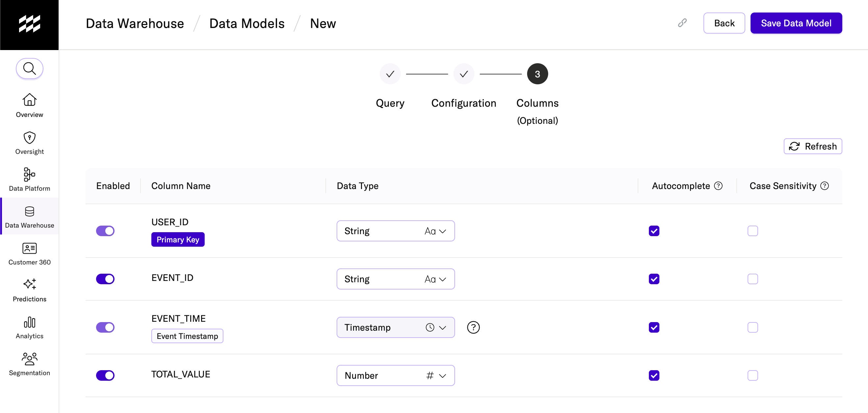Open Data Platform sidebar icon
Screen dimensions: 868x413
[x=29, y=174]
